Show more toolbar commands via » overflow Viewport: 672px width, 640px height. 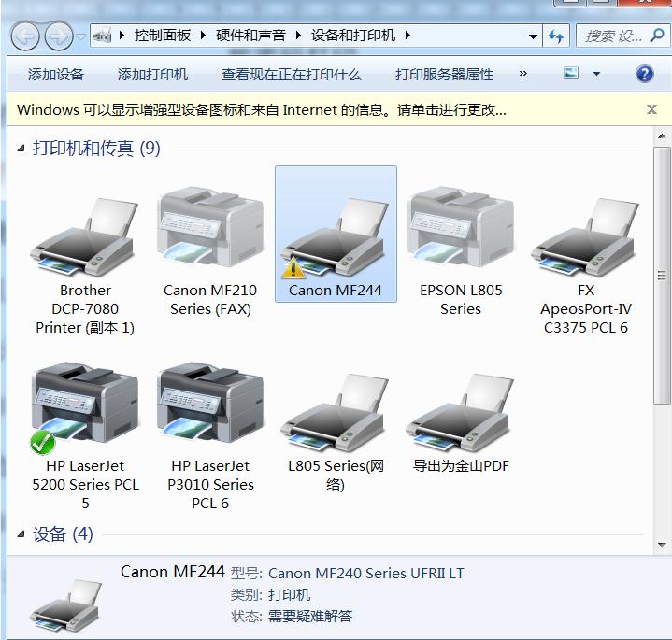522,74
